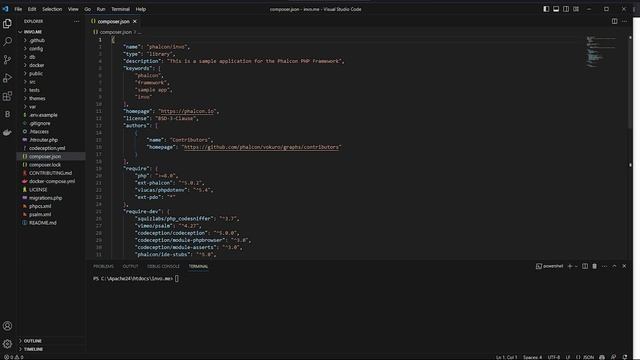
Task: Open editor more actions ellipsis
Action: 624,21
